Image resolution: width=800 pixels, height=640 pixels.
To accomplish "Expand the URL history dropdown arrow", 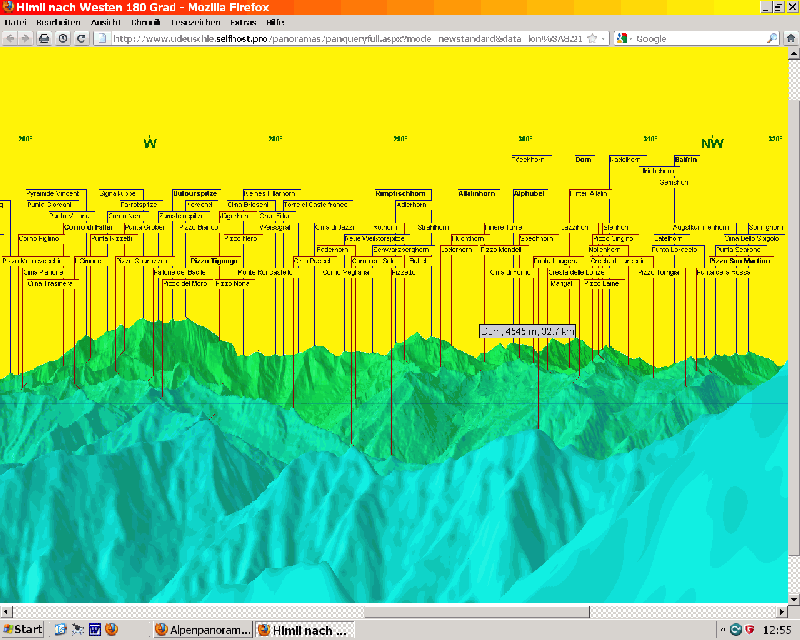I will click(x=604, y=38).
